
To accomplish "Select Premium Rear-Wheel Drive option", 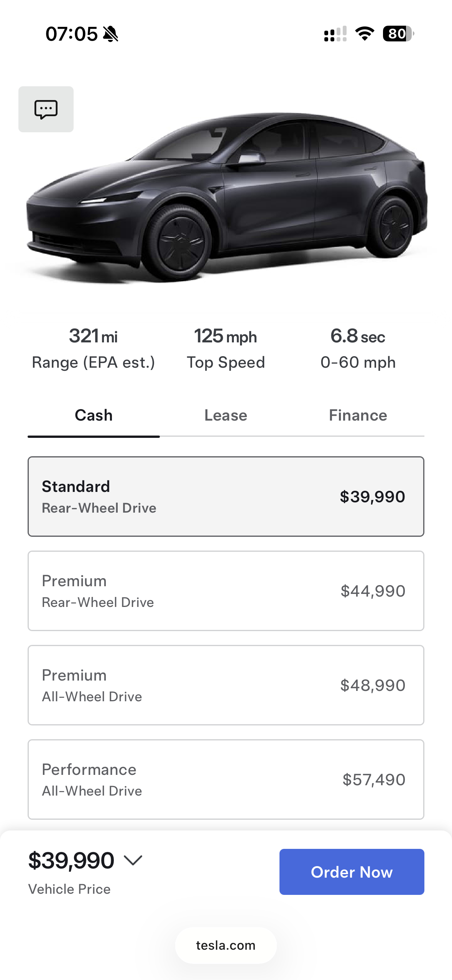I will (x=226, y=591).
